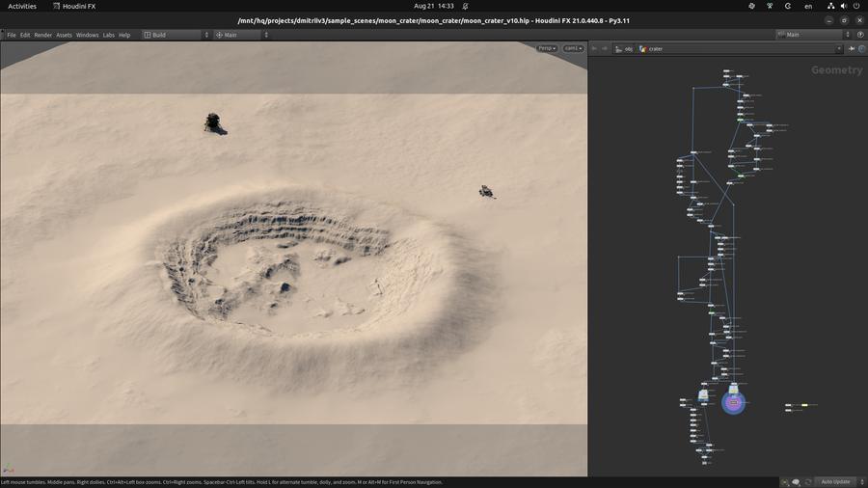Click the network back navigation arrow
This screenshot has height=488, width=868.
pos(595,48)
